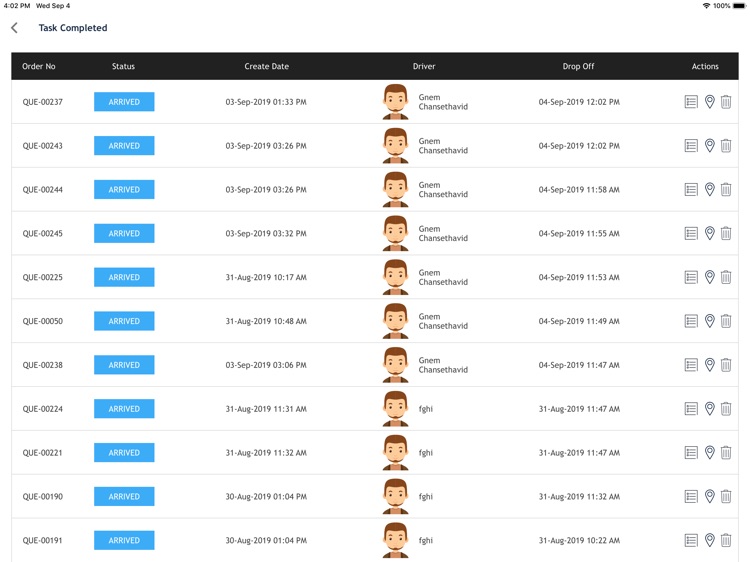Show map pin for order QUE-00190
Viewport: 750px width, 562px height.
click(709, 496)
